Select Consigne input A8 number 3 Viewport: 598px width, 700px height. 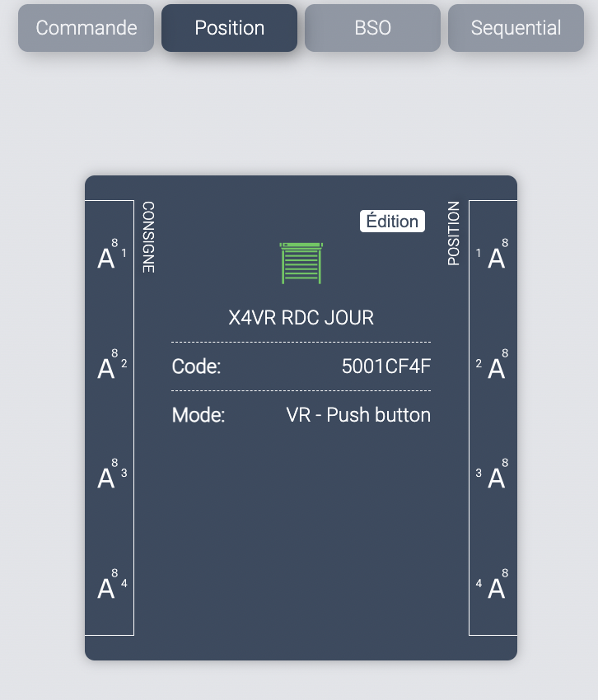(x=110, y=476)
